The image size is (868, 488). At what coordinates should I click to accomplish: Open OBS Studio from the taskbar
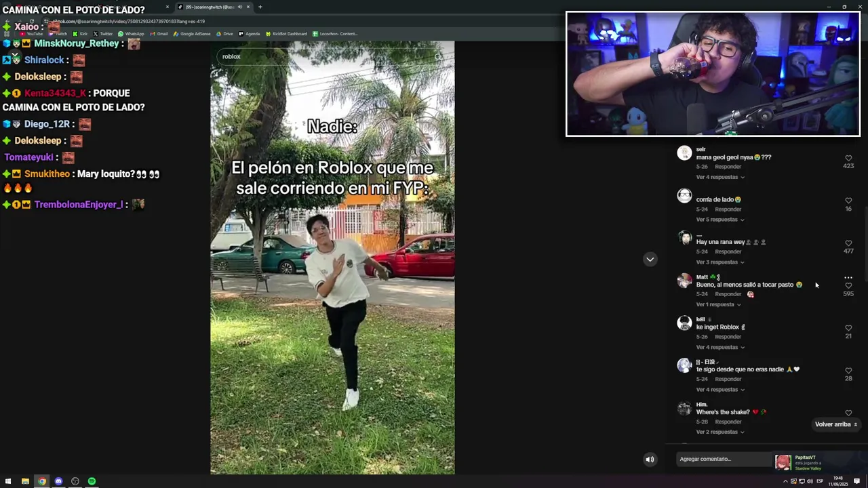click(75, 481)
